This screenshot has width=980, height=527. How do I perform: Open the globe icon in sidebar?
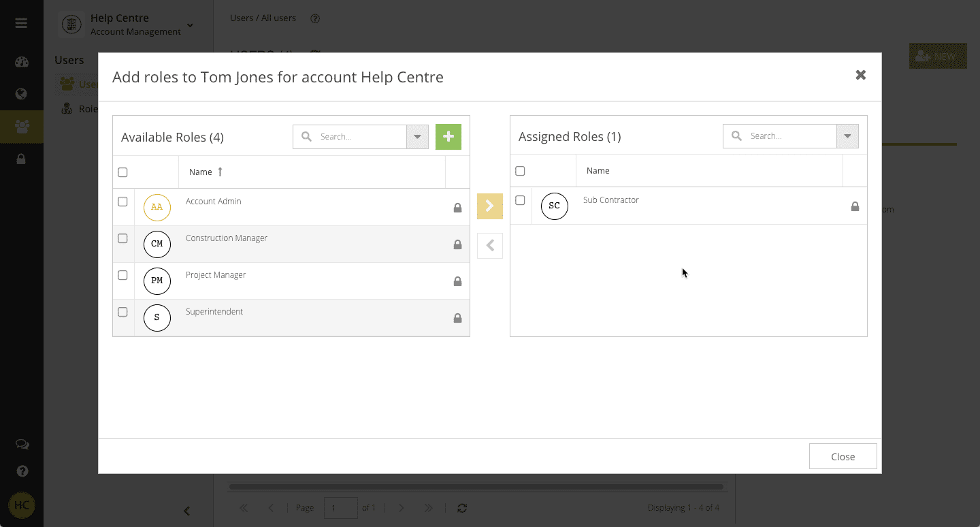(x=22, y=94)
